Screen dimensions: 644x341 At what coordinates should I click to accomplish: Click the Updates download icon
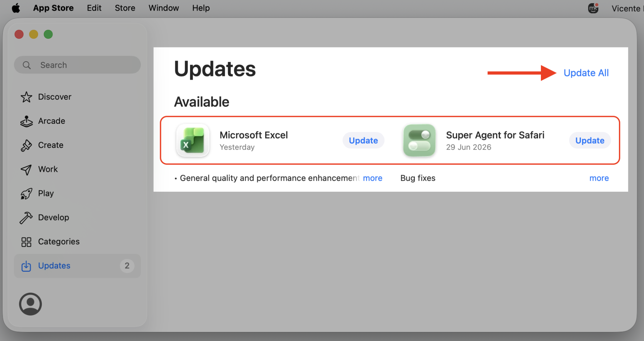pyautogui.click(x=26, y=266)
